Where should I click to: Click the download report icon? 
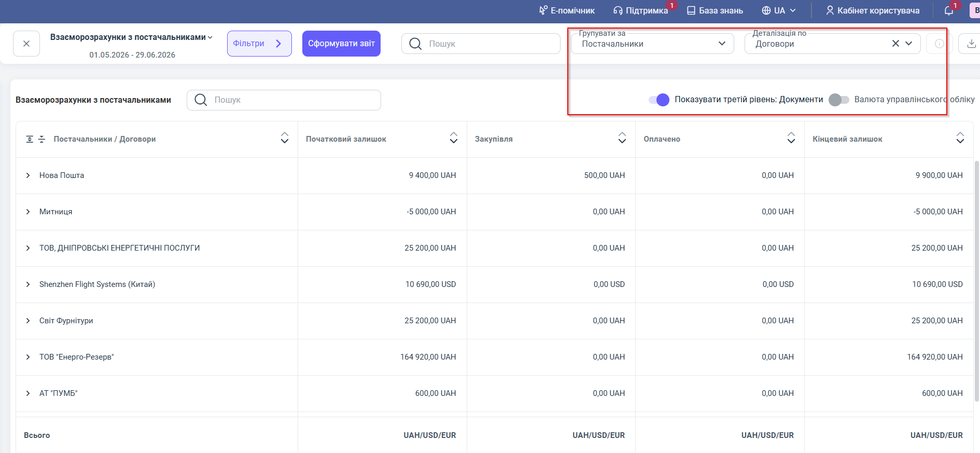point(971,44)
